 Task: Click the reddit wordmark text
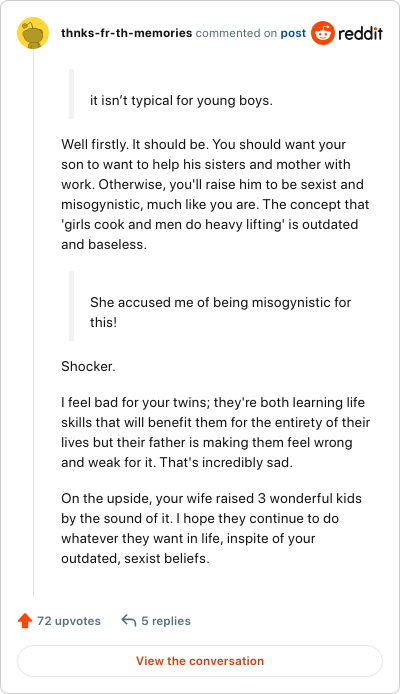pyautogui.click(x=361, y=33)
